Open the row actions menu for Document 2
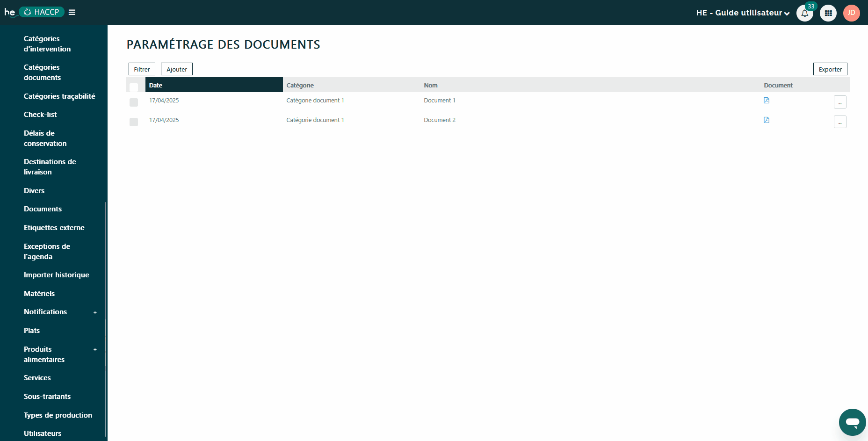 click(x=840, y=122)
